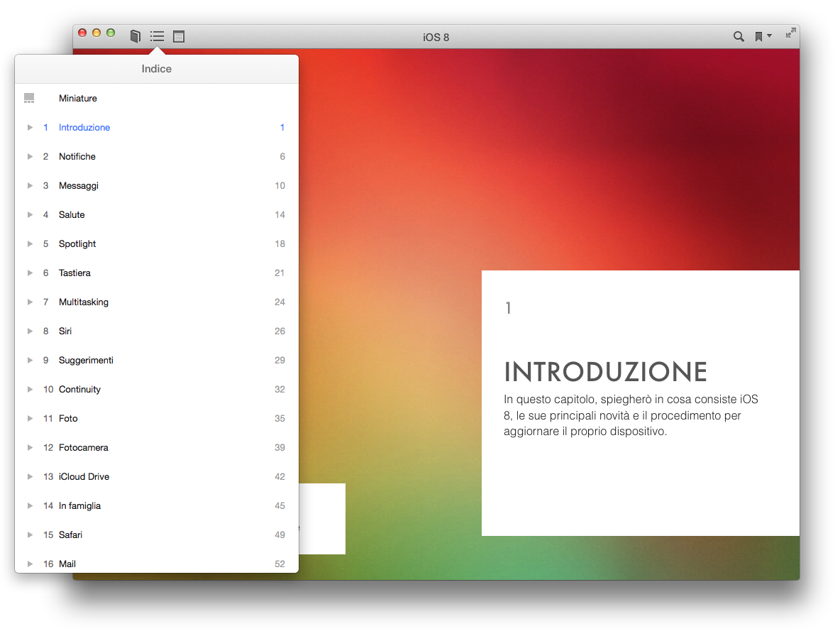The height and width of the screenshot is (636, 840).
Task: Open search with the magnifier icon
Action: 739,36
